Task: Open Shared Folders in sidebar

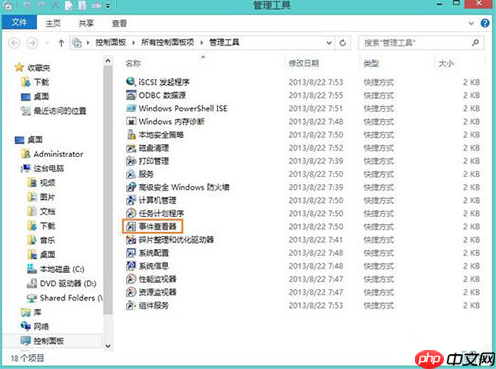Action: click(x=71, y=298)
